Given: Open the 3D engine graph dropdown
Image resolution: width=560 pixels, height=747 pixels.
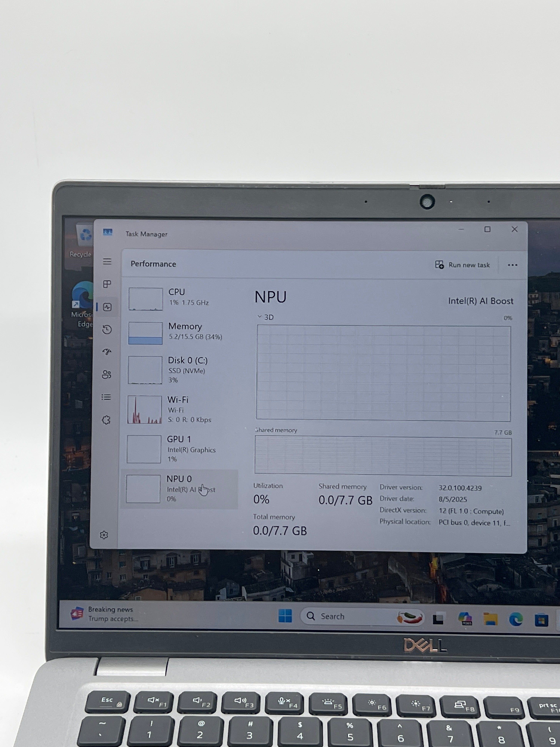Looking at the screenshot, I should coord(266,317).
